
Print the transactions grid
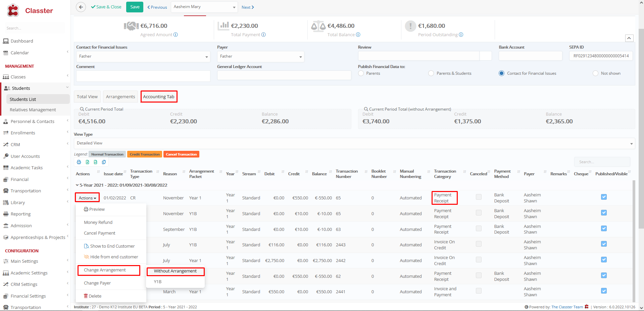click(x=79, y=162)
